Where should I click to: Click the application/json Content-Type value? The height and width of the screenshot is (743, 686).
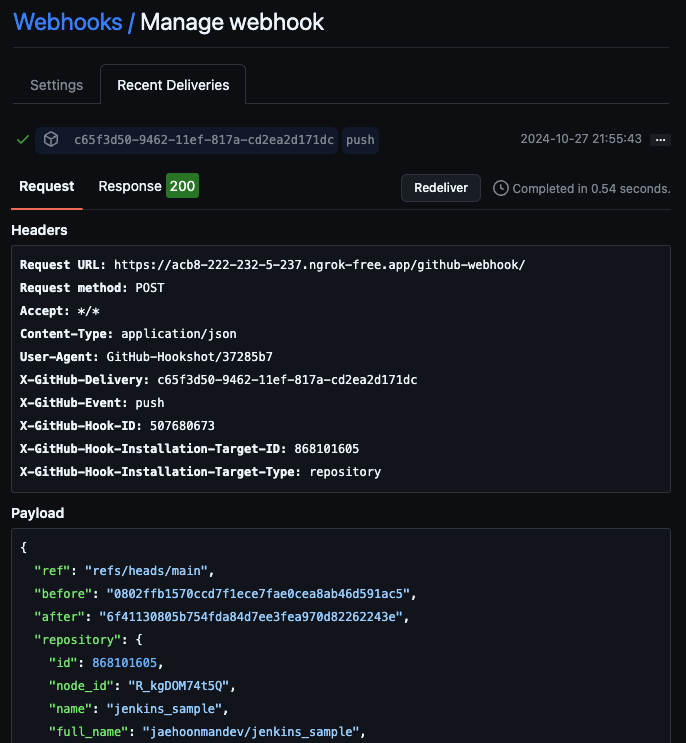coord(179,334)
